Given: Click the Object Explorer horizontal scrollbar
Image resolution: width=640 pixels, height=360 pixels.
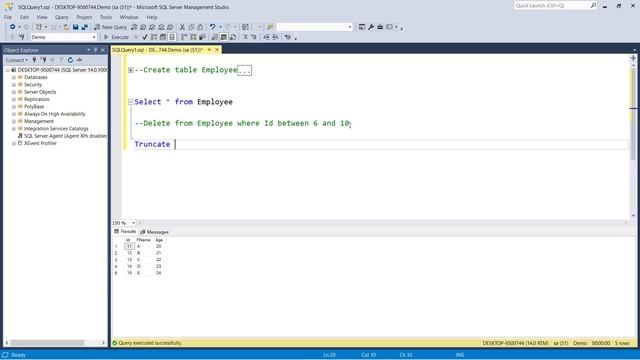Looking at the screenshot, I should click(x=48, y=343).
